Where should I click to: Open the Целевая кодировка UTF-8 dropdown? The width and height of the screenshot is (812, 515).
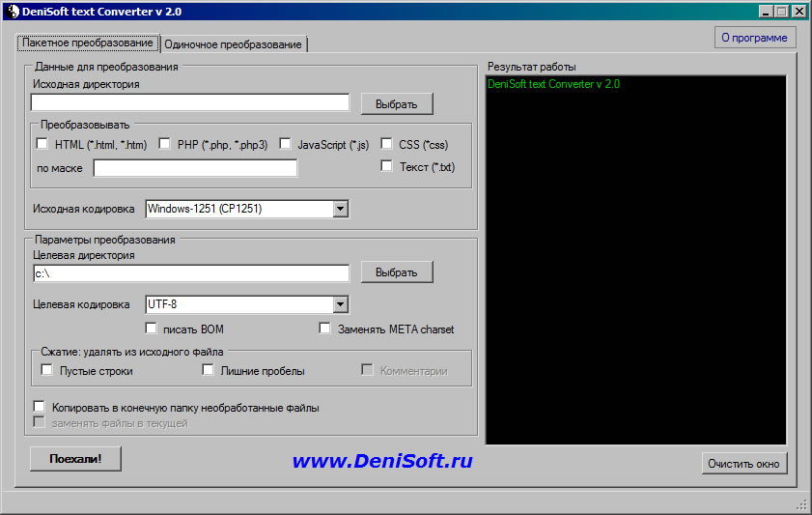[340, 305]
